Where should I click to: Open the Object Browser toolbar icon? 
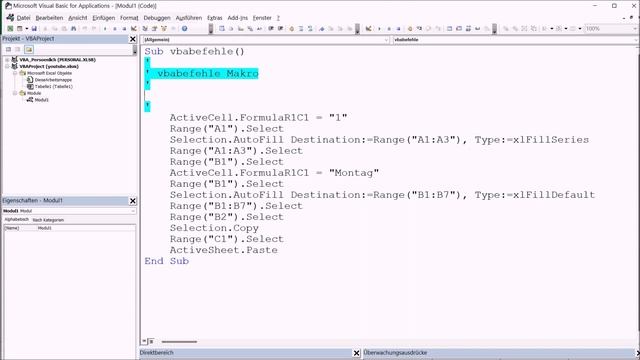tap(164, 29)
